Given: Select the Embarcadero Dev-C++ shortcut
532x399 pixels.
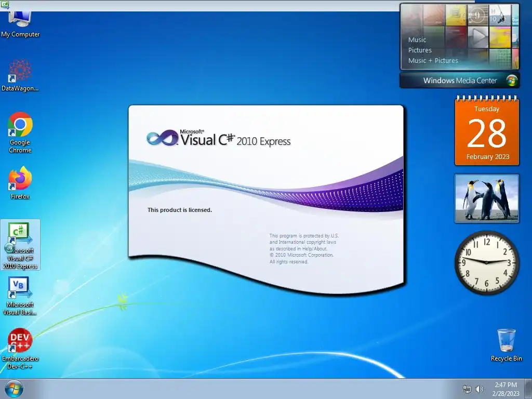Looking at the screenshot, I should click(20, 349).
